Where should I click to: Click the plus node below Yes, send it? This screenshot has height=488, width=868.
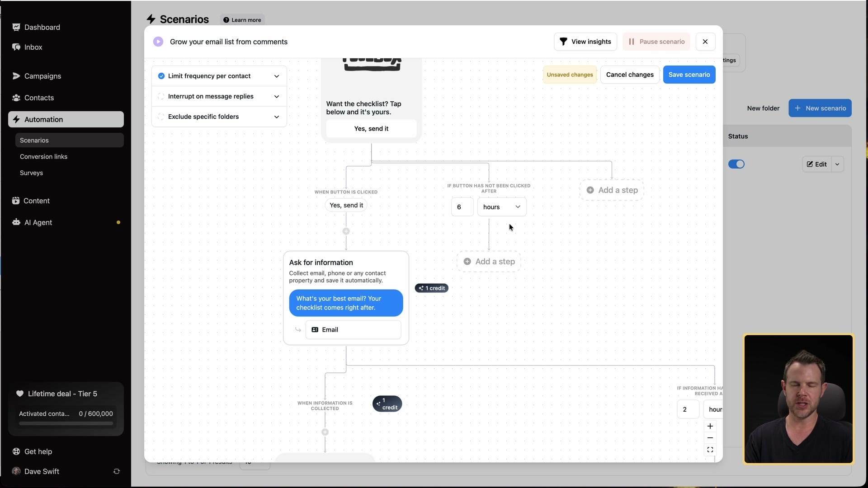coord(346,231)
